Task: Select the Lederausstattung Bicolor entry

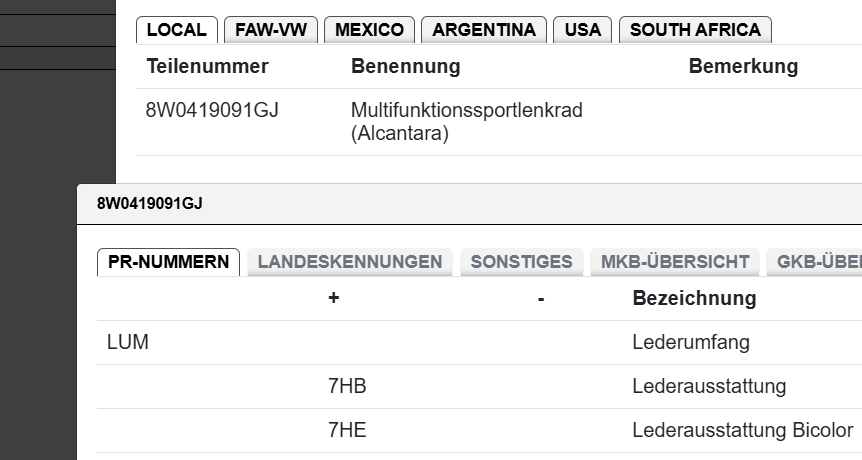Action: (x=742, y=430)
